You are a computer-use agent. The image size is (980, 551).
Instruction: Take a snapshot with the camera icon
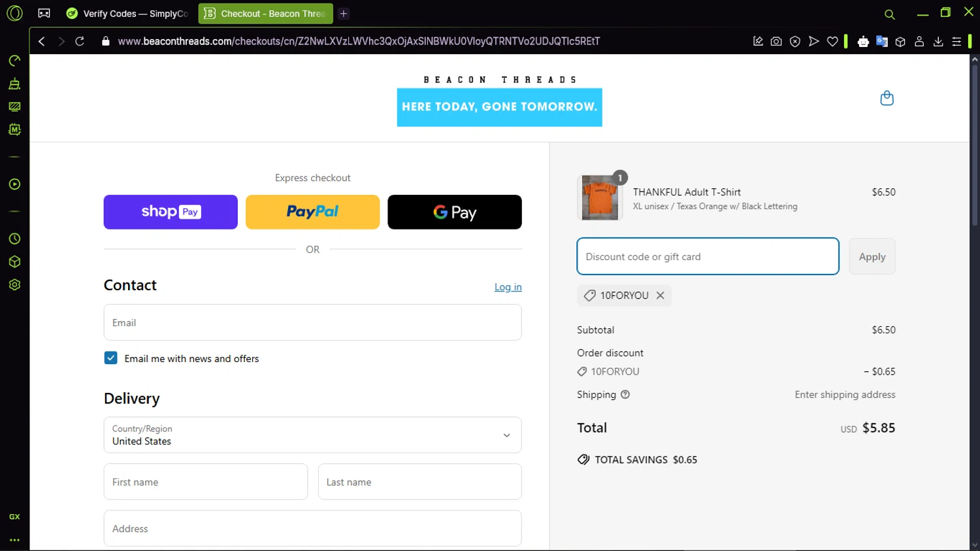[776, 41]
